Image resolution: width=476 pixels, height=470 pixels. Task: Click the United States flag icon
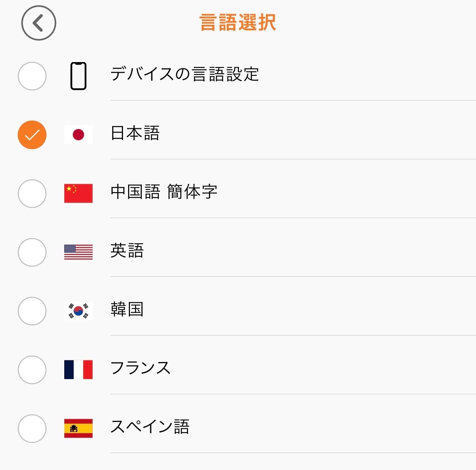click(78, 252)
